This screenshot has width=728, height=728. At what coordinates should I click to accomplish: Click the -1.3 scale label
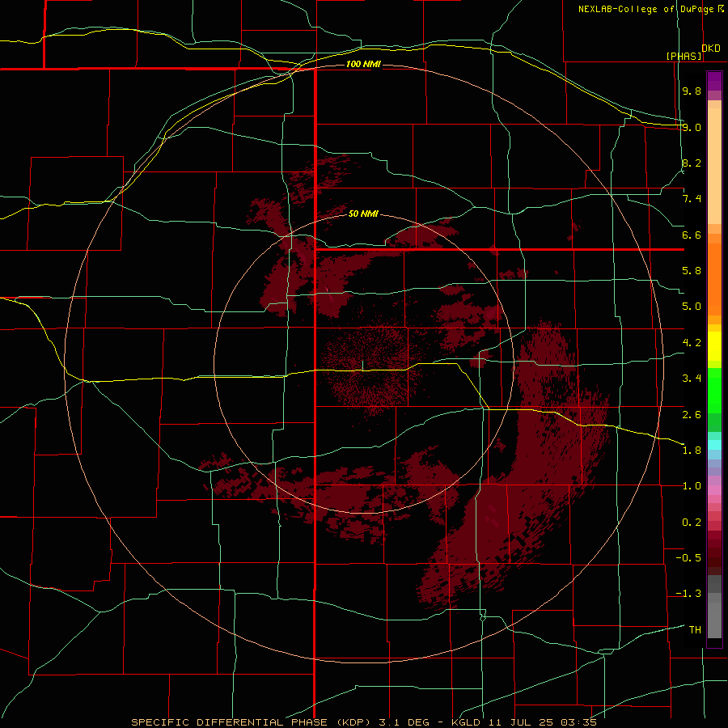688,594
